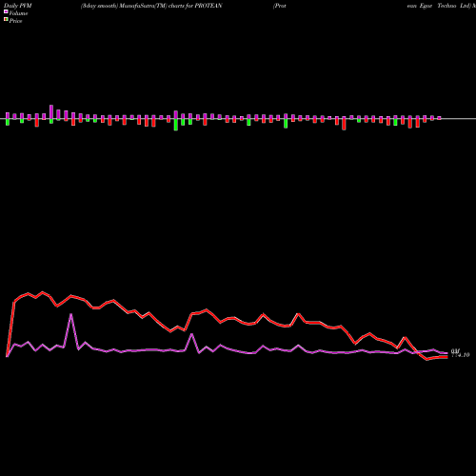This screenshot has height=476, width=476.
Task: Click the magenta Volume legend swatch
Action: 6,11
